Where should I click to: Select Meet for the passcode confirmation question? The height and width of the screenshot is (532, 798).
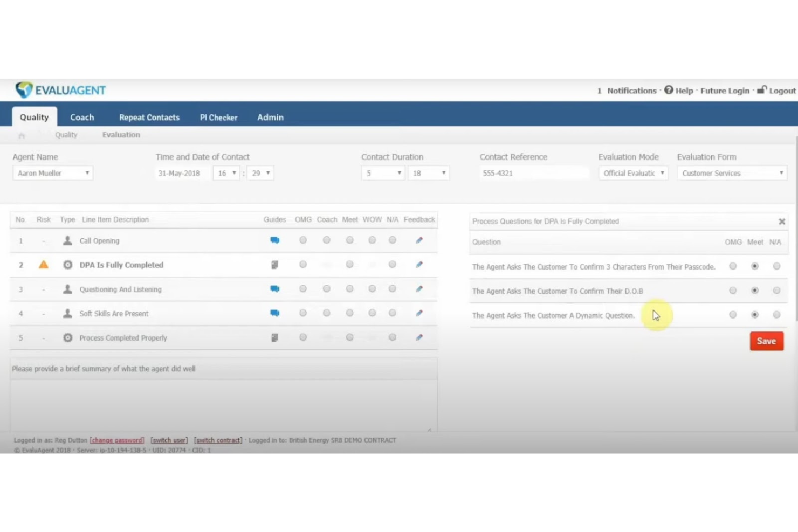755,266
